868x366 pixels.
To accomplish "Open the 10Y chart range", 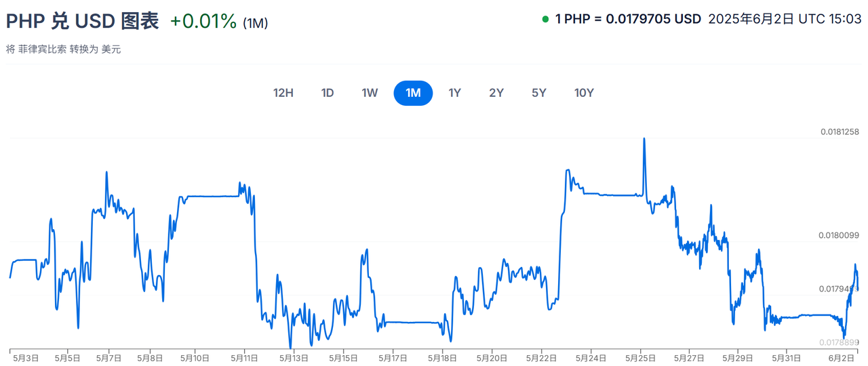I will coord(584,93).
